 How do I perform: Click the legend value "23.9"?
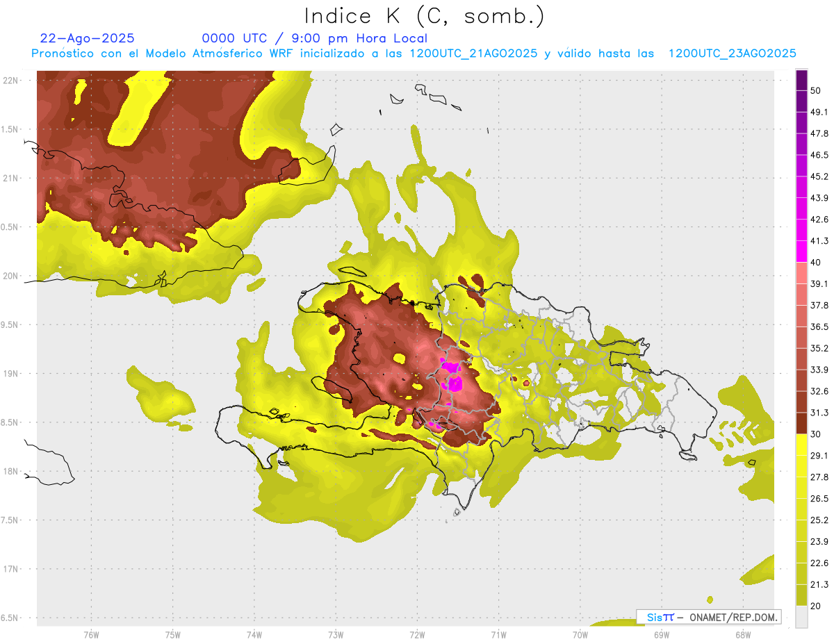[x=819, y=541]
